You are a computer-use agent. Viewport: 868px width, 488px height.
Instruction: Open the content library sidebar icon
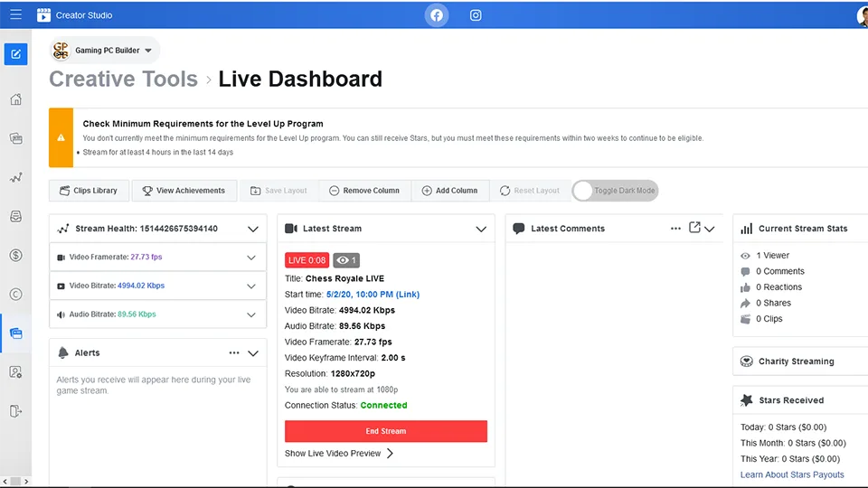click(x=15, y=138)
